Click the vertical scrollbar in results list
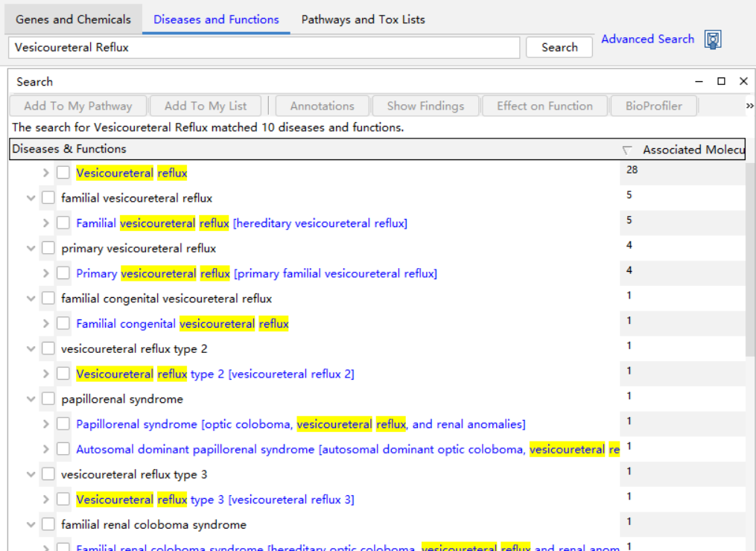 tap(750, 261)
